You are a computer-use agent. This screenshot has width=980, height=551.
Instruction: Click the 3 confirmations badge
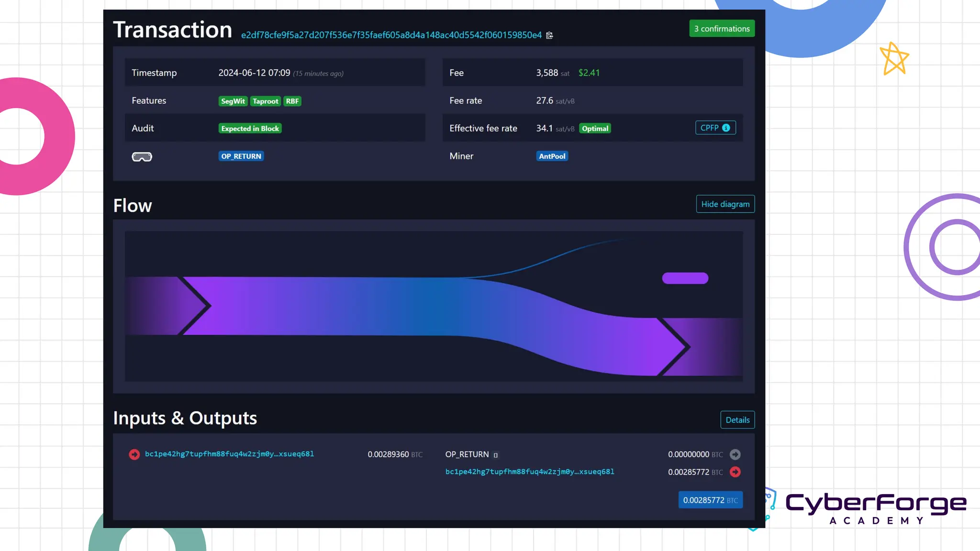pos(721,29)
